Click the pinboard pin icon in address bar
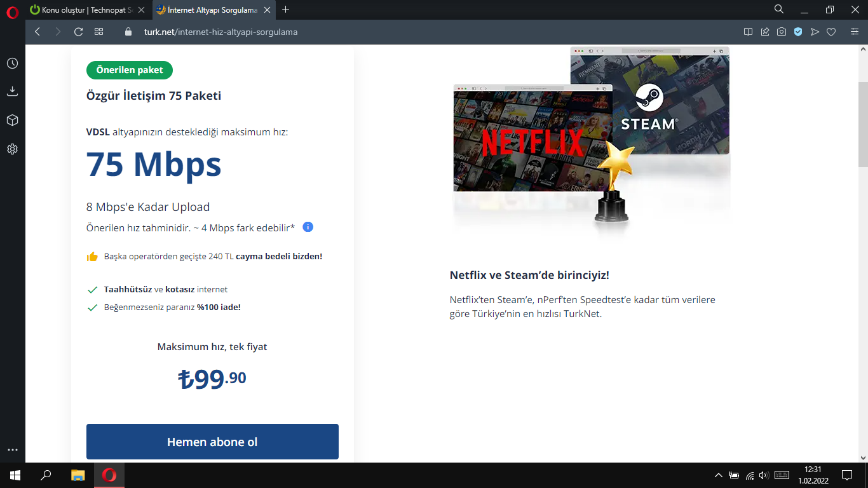The image size is (868, 488). pos(765,32)
